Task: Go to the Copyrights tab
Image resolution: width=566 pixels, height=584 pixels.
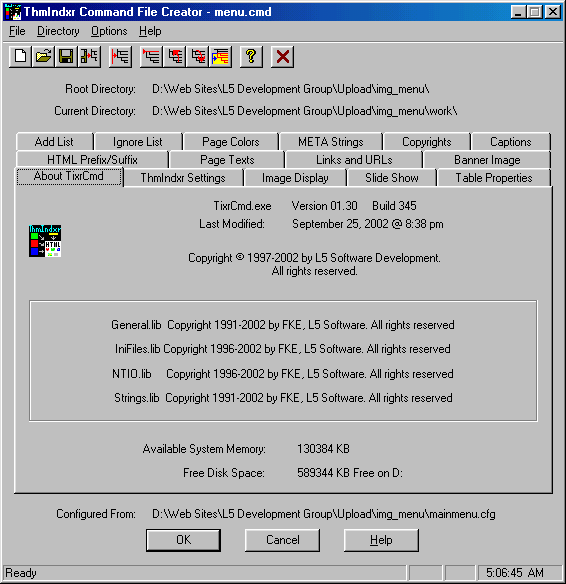Action: click(x=427, y=142)
